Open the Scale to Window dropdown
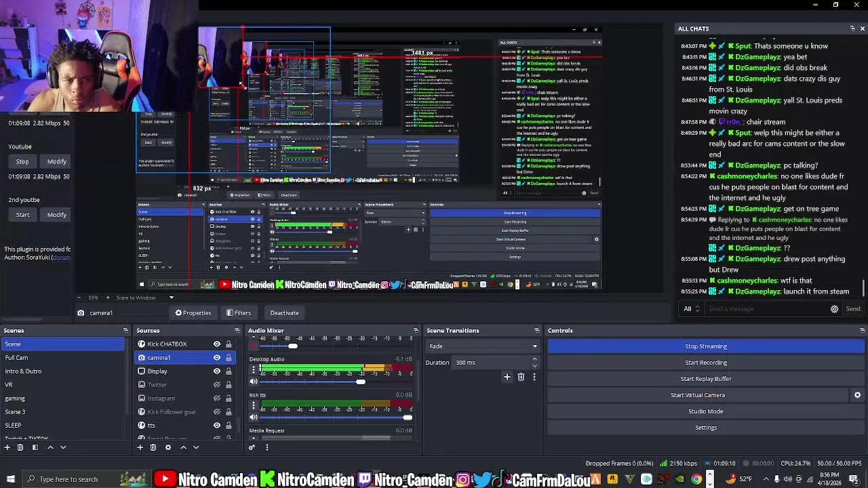 pos(144,298)
